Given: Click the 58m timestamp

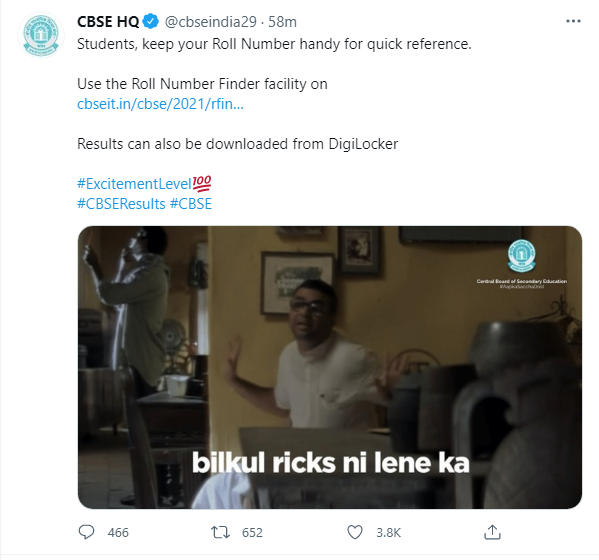Looking at the screenshot, I should (282, 22).
